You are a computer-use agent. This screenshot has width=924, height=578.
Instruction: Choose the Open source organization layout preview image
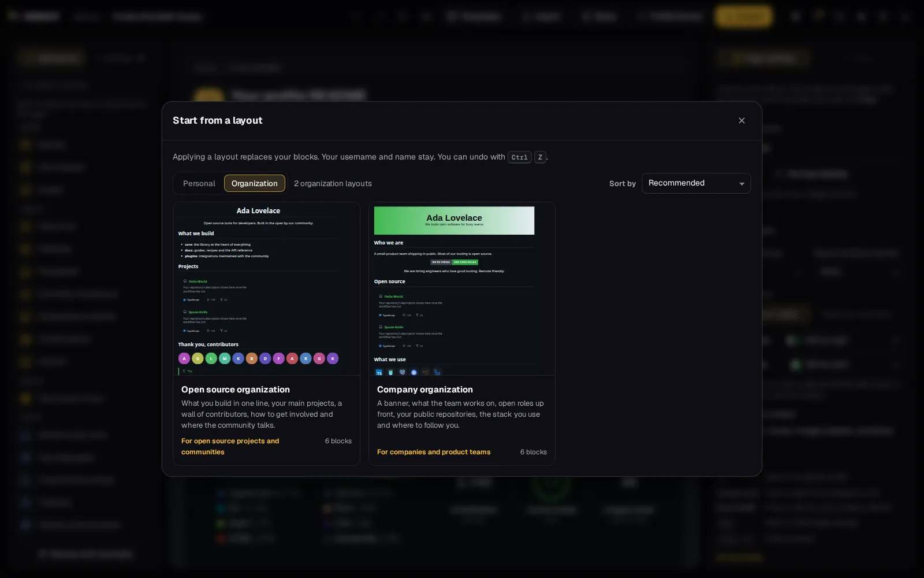[267, 289]
